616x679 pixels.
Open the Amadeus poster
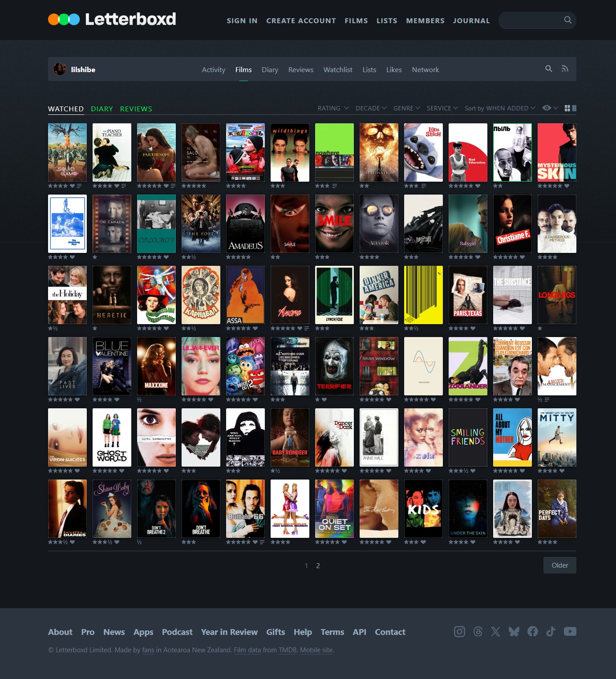[245, 224]
